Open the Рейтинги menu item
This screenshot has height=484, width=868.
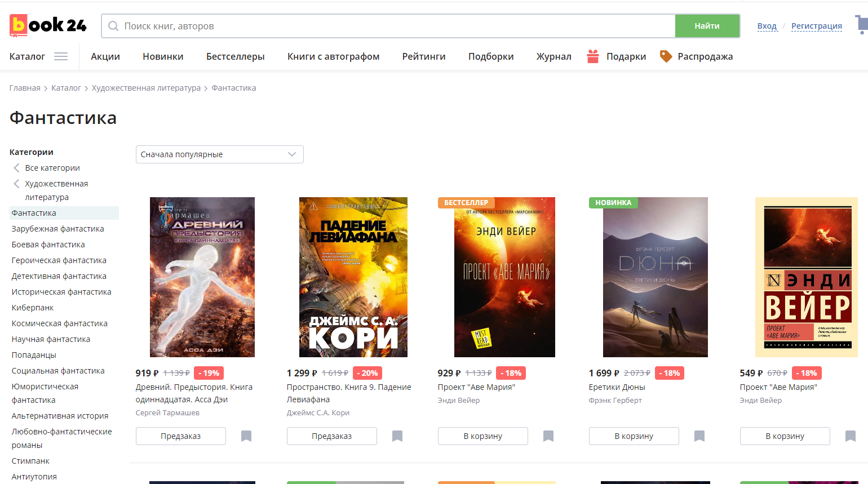424,56
